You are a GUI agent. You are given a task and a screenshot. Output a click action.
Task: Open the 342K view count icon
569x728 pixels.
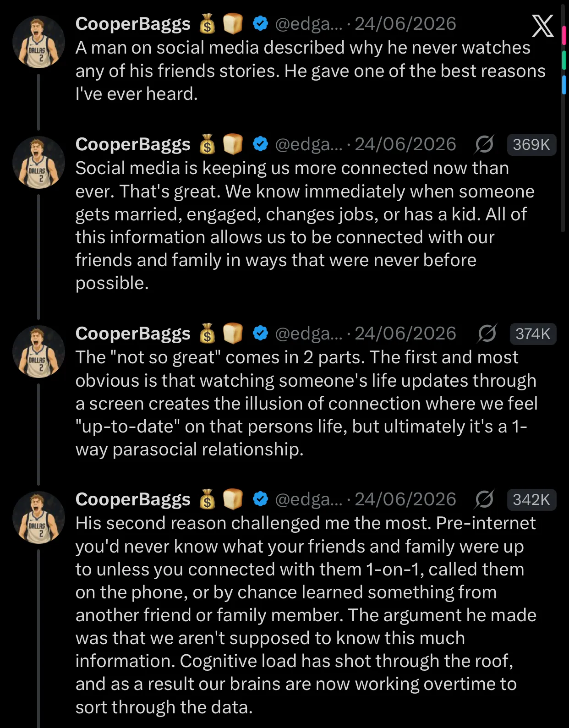point(484,499)
